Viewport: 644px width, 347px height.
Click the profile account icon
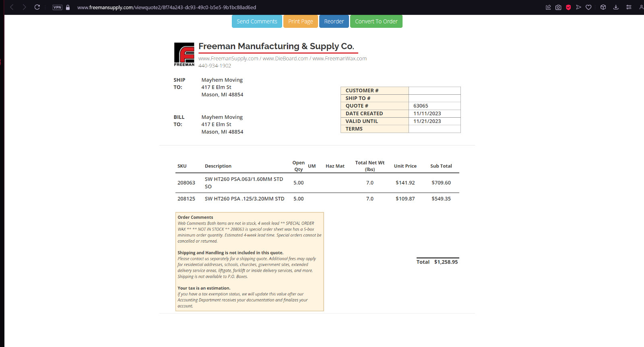pos(641,7)
